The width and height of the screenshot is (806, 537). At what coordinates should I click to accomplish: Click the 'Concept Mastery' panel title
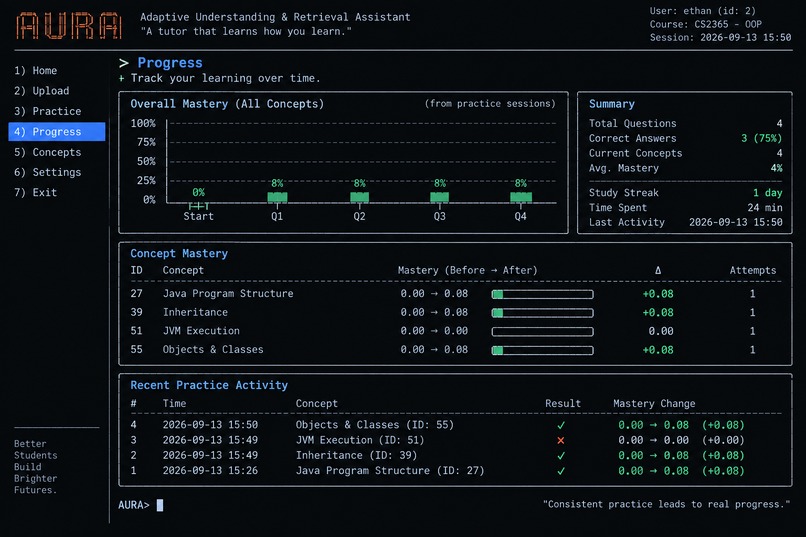point(179,253)
